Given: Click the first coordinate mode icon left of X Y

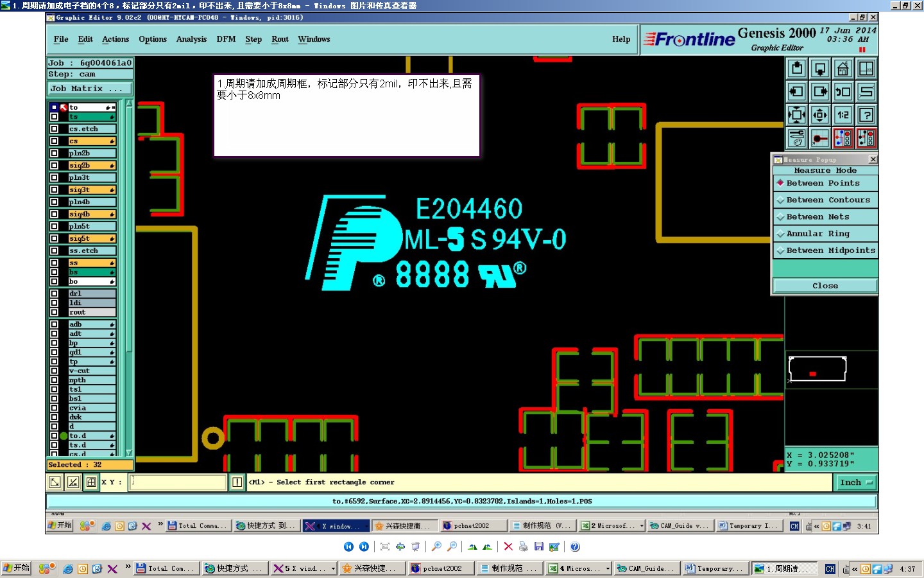Looking at the screenshot, I should coord(55,482).
